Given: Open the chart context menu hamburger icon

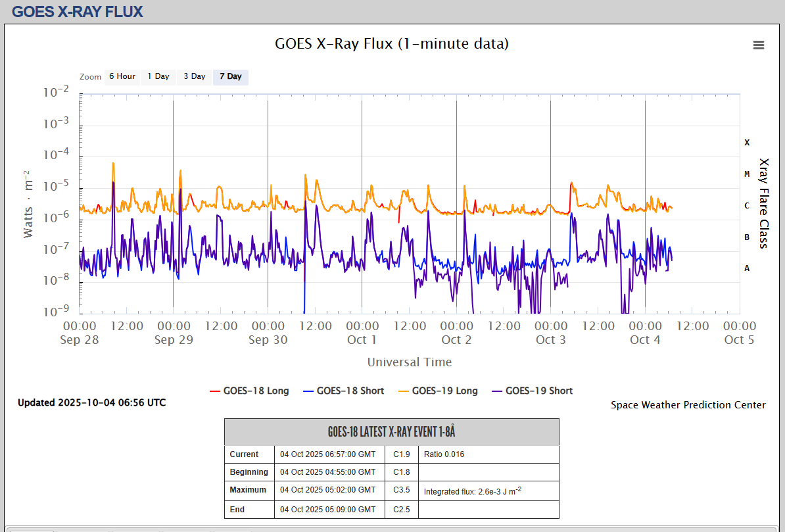Looking at the screenshot, I should (x=758, y=45).
